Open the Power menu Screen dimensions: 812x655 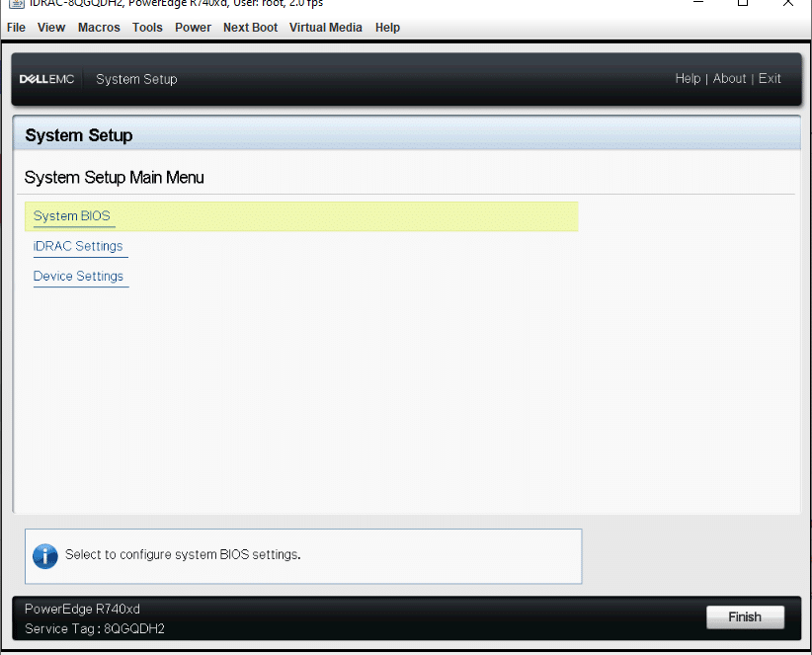point(193,28)
